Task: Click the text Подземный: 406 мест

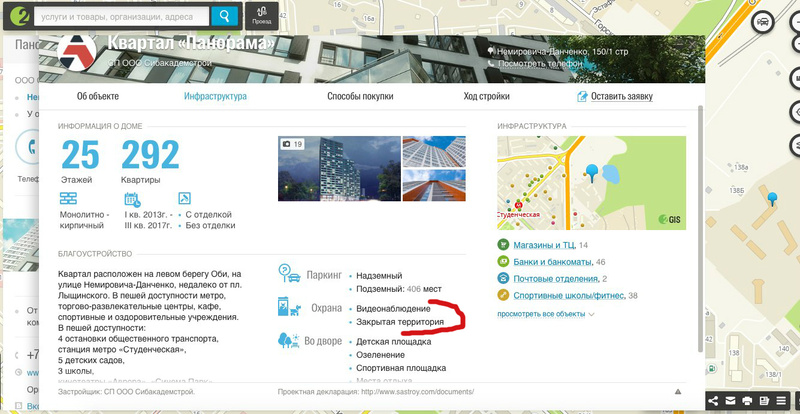Action: [x=399, y=289]
